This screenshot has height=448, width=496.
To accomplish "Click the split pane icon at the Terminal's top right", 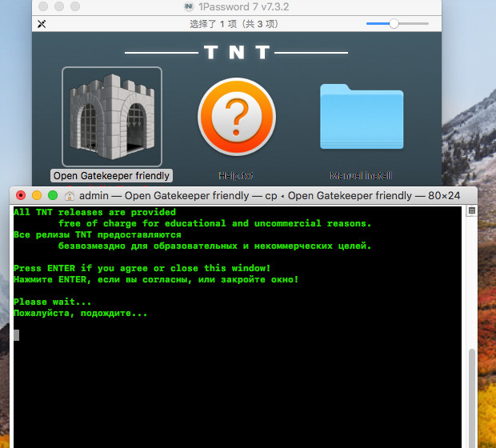I will (472, 211).
